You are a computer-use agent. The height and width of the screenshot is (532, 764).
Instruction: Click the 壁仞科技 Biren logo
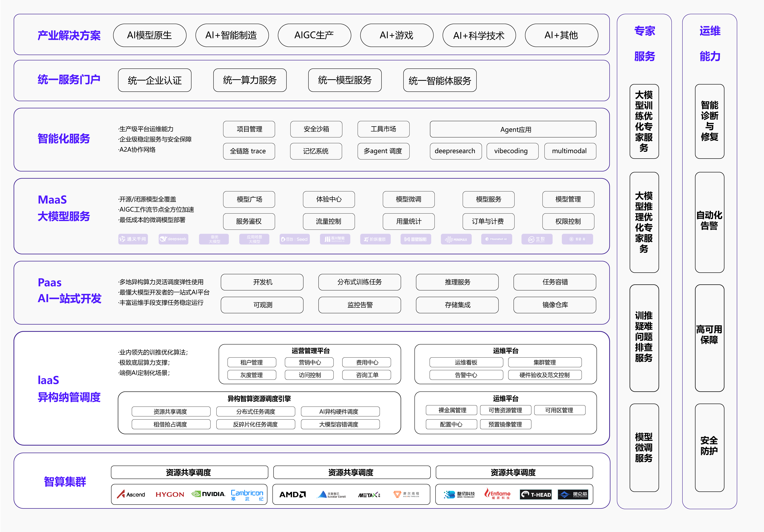(x=459, y=494)
